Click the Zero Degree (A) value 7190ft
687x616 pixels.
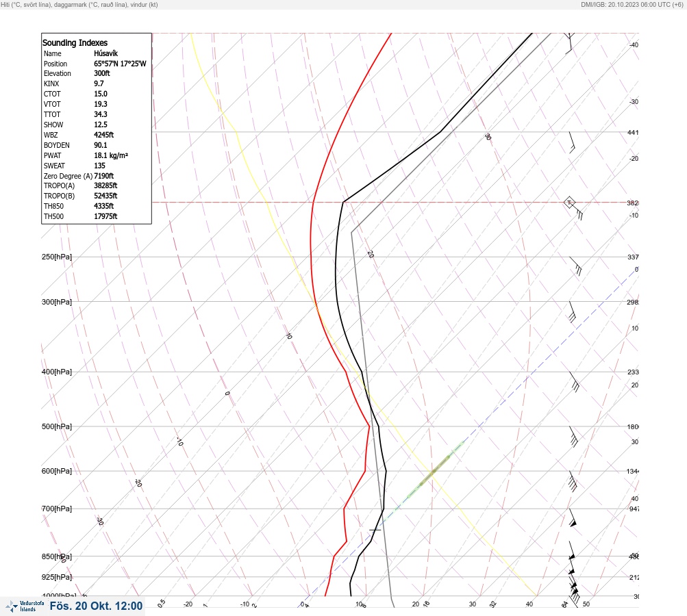104,176
